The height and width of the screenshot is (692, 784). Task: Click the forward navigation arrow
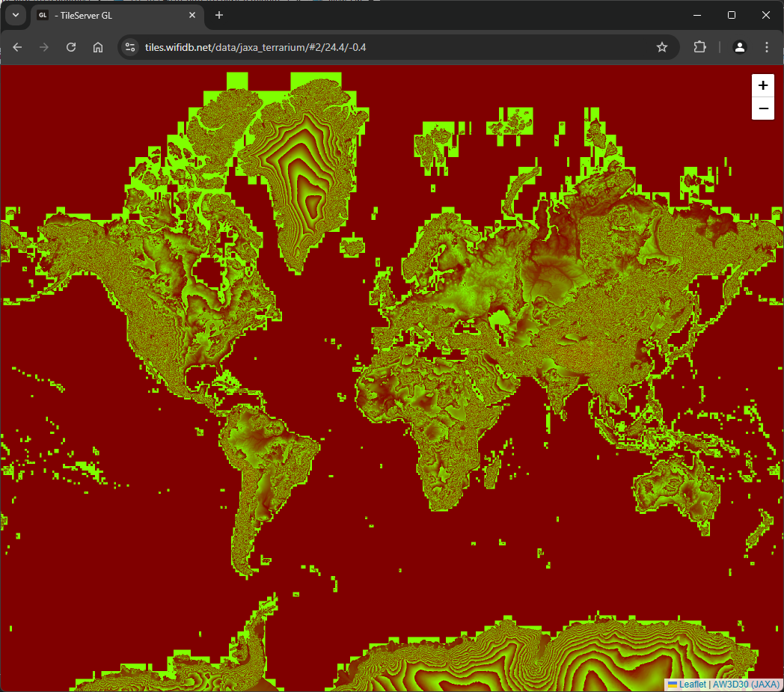[44, 47]
